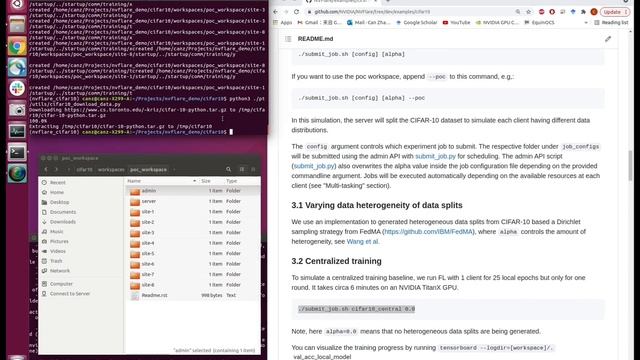
Task: Search files in the poc_workspace window
Action: 229,169
